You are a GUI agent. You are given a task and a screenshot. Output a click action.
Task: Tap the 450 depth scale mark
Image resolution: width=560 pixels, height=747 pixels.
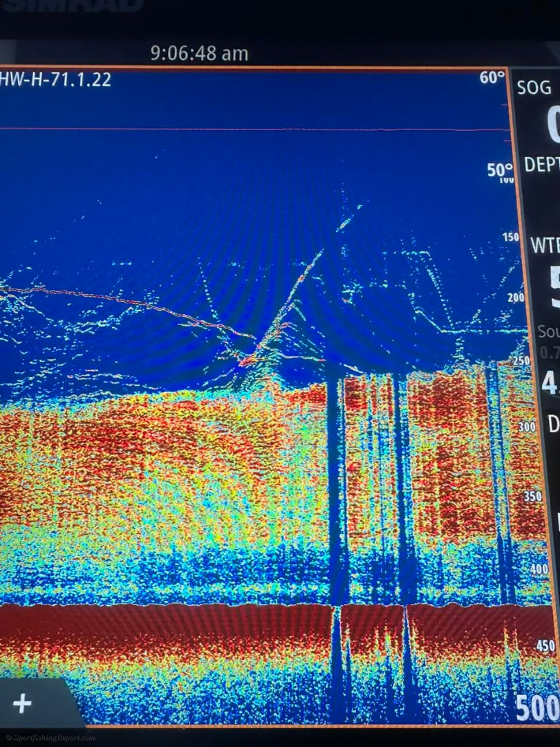pos(545,645)
